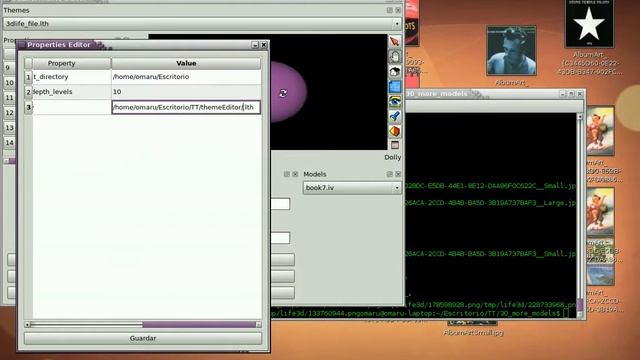Close the Themes panel
This screenshot has height=360, width=640.
click(398, 10)
